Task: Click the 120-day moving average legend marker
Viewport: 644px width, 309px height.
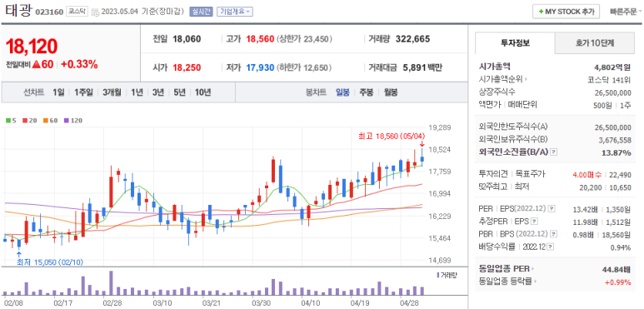Action: pos(67,121)
